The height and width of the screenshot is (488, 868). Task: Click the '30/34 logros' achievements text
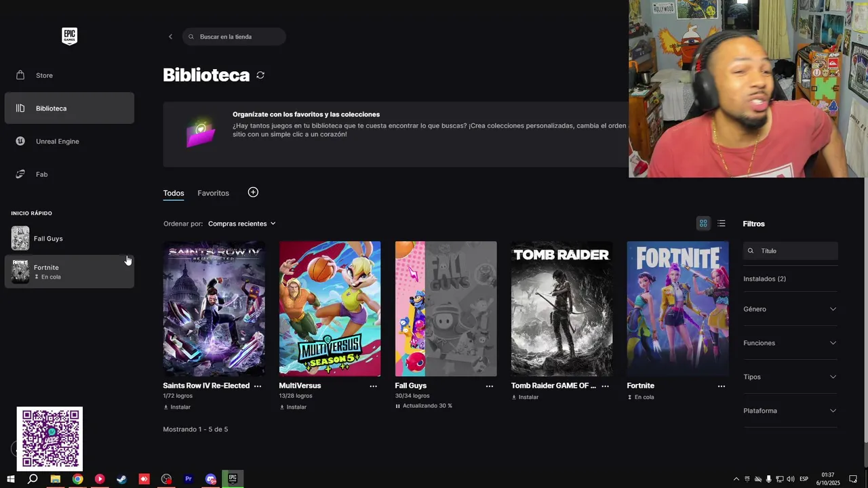pyautogui.click(x=412, y=396)
